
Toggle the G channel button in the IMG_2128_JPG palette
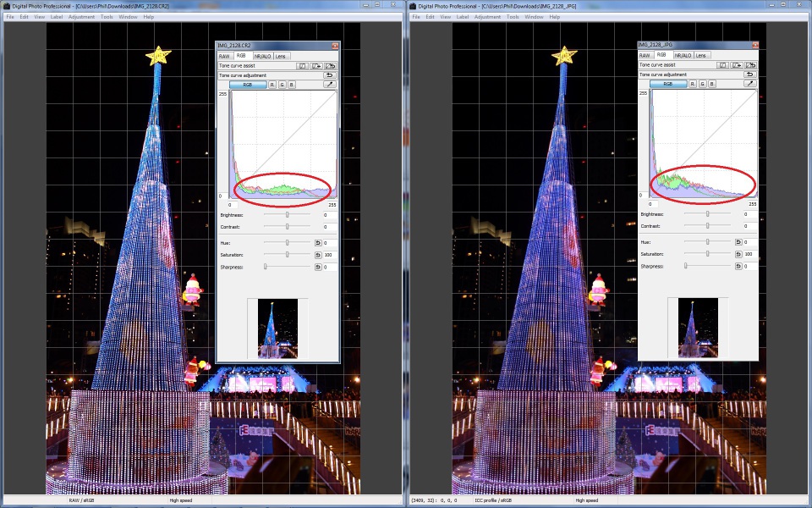coord(702,85)
